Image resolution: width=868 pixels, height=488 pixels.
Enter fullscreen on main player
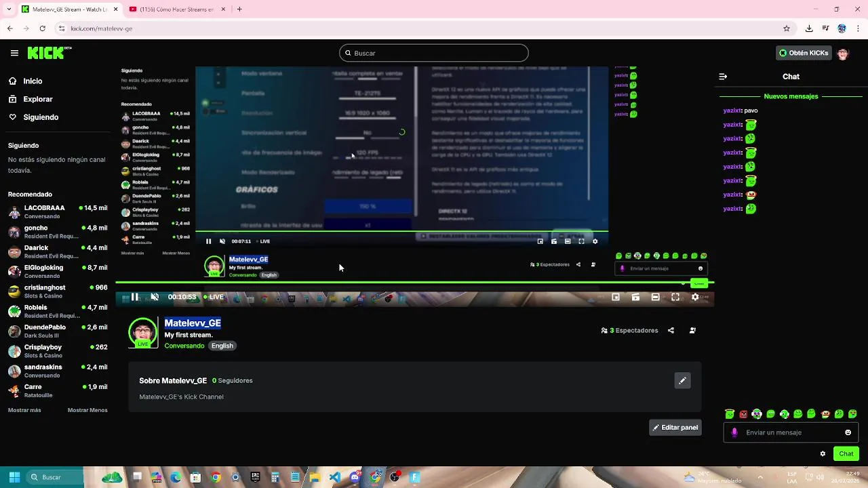point(675,297)
